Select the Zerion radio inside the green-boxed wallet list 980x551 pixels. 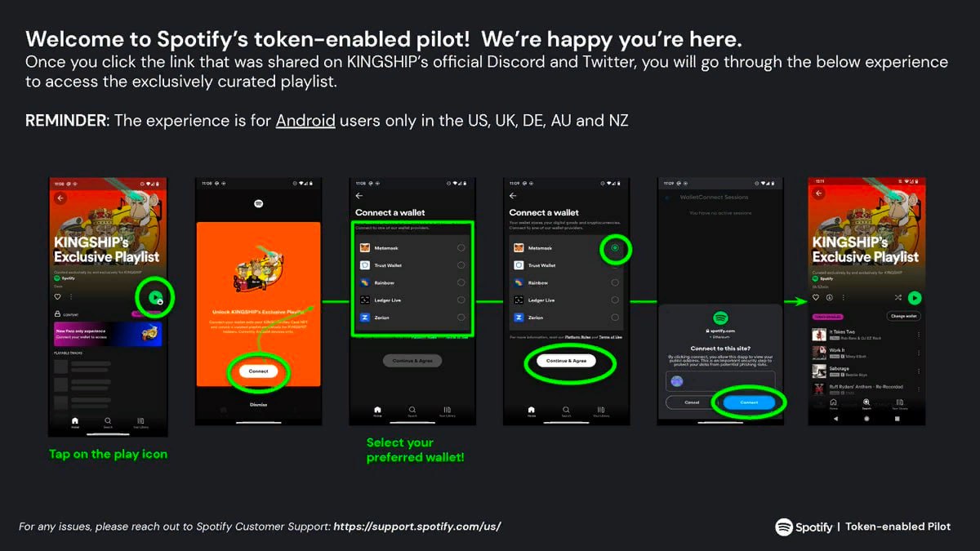[x=461, y=318]
